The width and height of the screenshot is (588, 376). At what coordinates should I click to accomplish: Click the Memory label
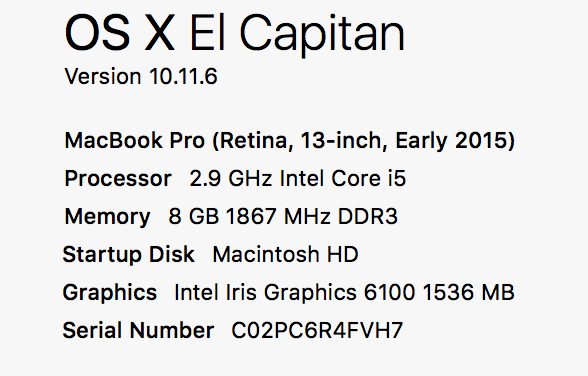[107, 217]
